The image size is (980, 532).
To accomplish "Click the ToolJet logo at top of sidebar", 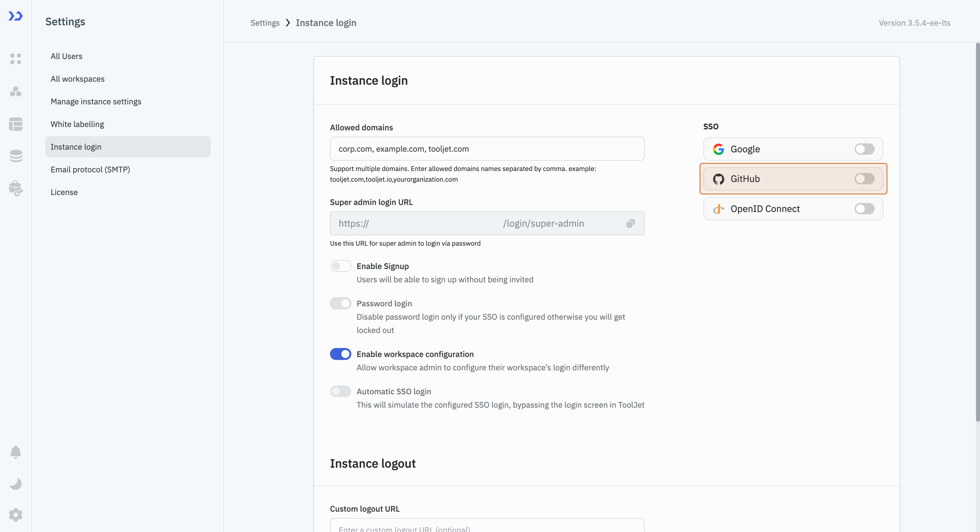I will pos(15,16).
